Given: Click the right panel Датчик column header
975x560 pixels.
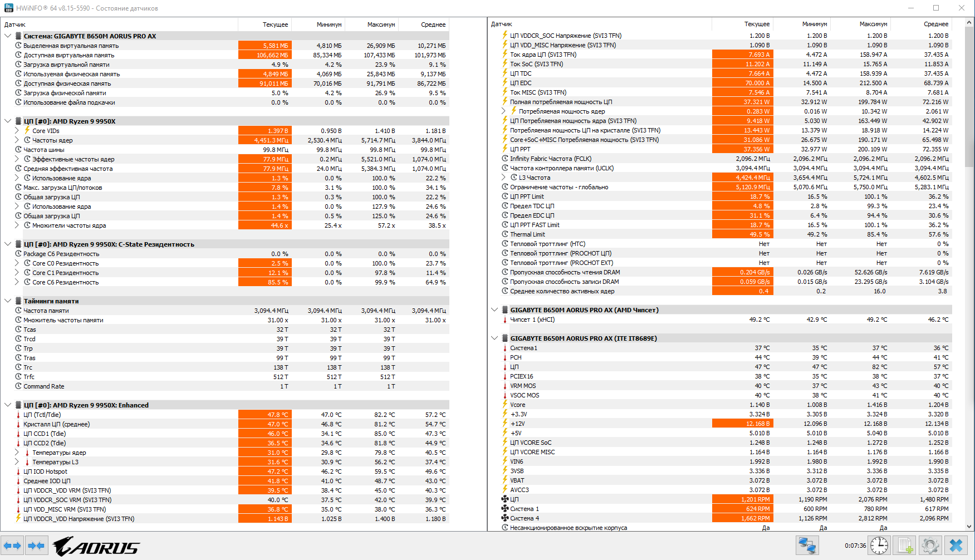Looking at the screenshot, I should point(600,24).
